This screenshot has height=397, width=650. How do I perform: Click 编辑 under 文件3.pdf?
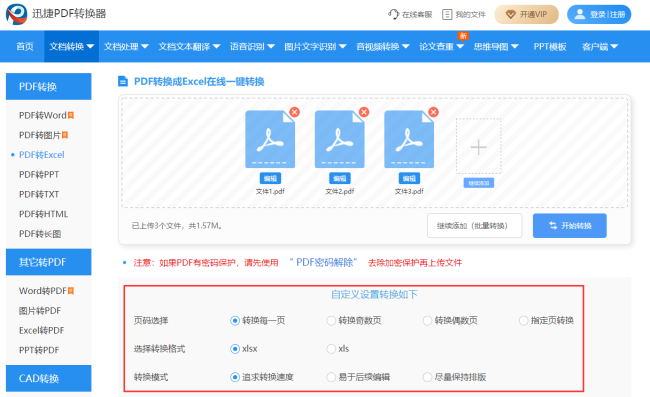410,179
